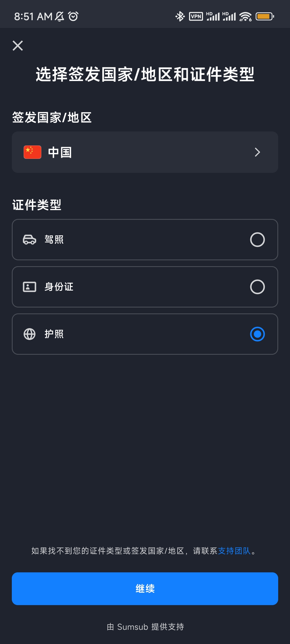Choose the 驾照 document type row
Viewport: 290px width, 644px height.
pos(145,240)
